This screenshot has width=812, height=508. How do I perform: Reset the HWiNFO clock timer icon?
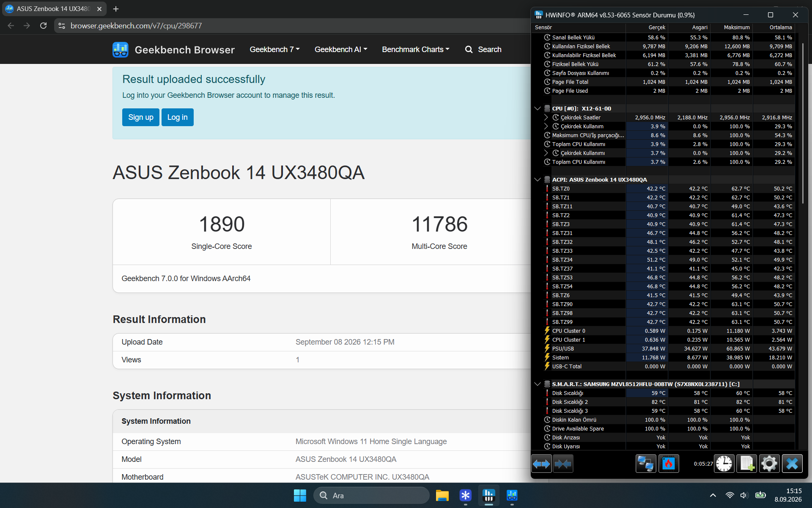click(x=724, y=464)
